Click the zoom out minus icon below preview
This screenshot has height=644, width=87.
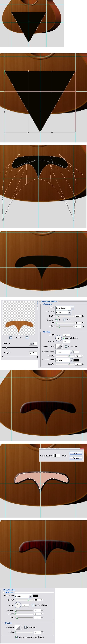(11, 338)
